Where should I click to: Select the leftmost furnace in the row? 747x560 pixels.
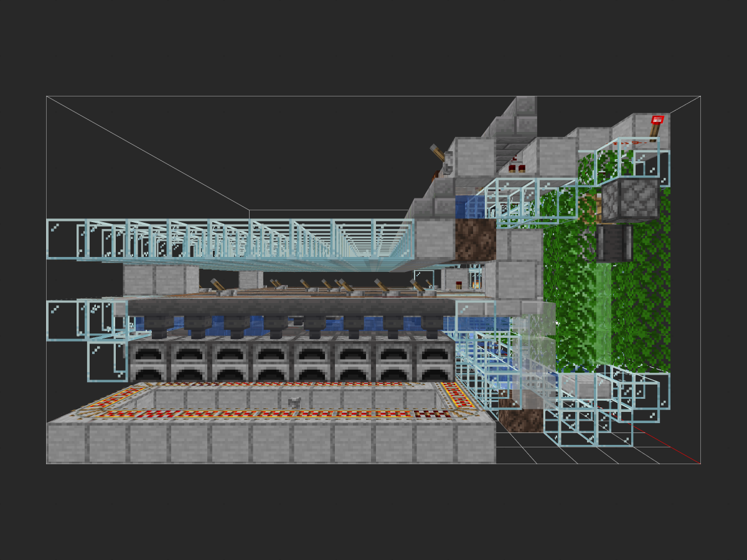pyautogui.click(x=150, y=362)
